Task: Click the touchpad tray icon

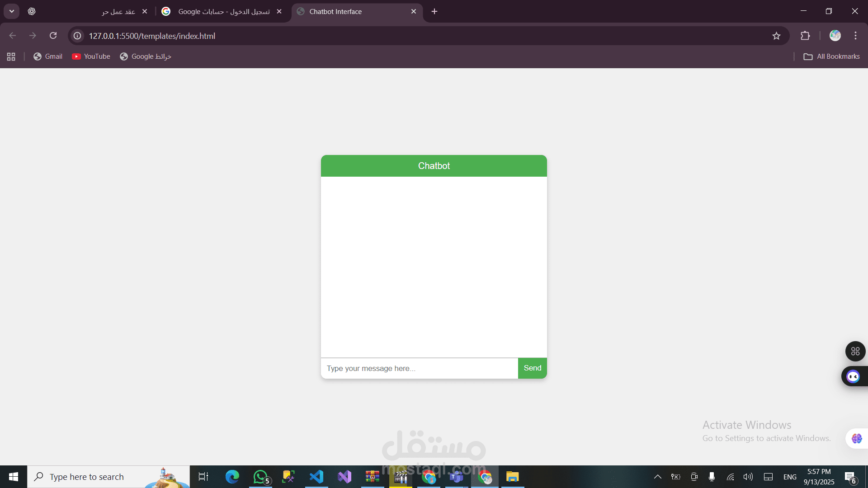Action: click(768, 477)
